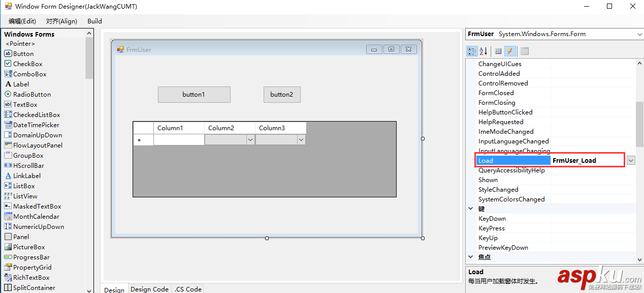Select the MonthCalendar control

click(x=31, y=216)
